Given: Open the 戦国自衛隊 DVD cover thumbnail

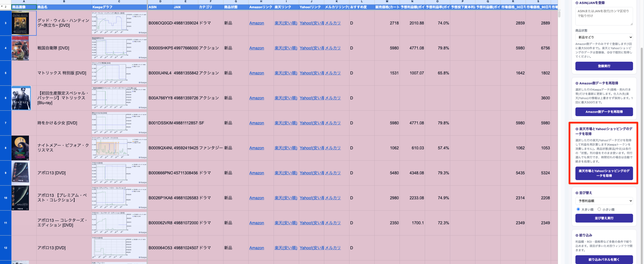Looking at the screenshot, I should coord(20,48).
